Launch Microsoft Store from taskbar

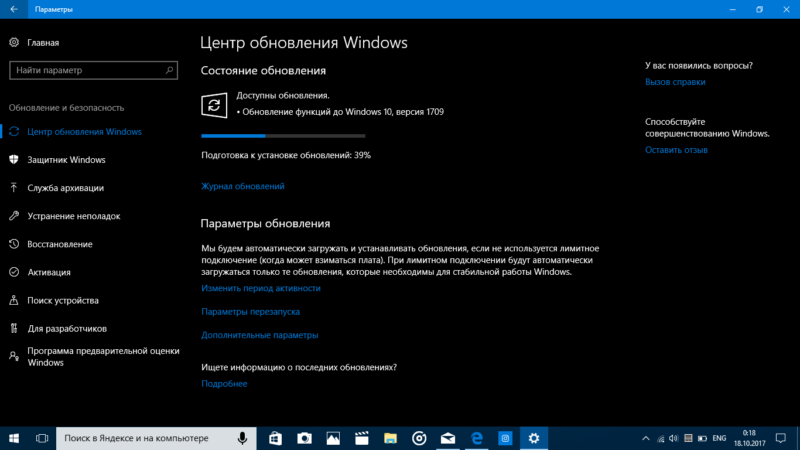(x=276, y=438)
